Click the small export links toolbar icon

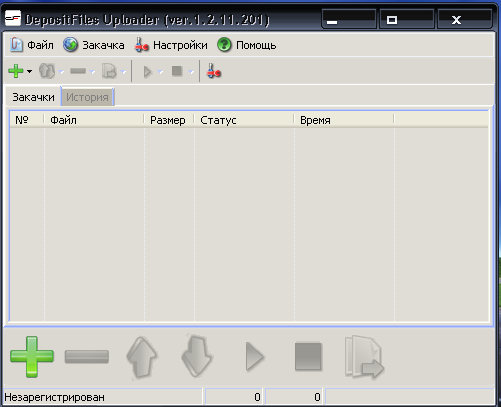coord(109,71)
